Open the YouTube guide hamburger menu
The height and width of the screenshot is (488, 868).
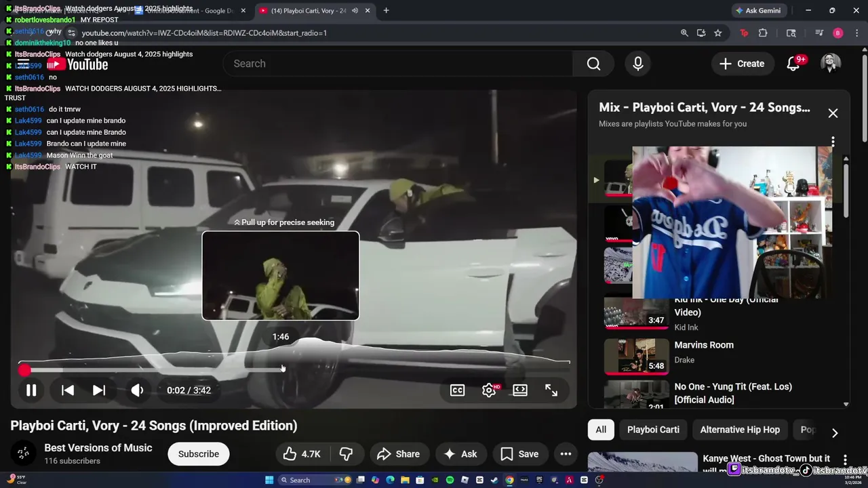[23, 64]
